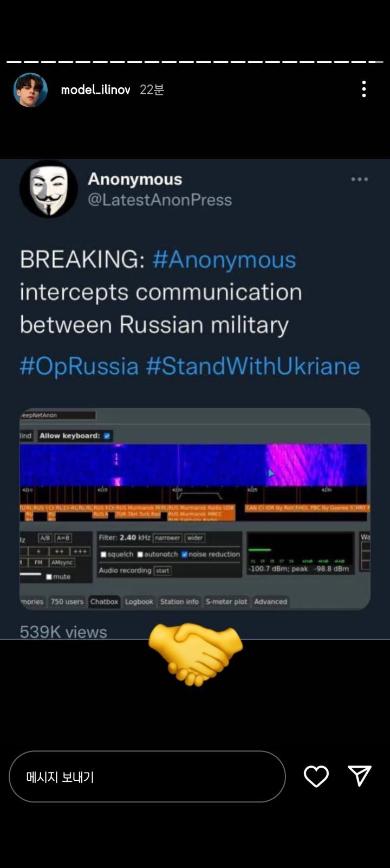390x868 pixels.
Task: Toggle the Allow keyboard checkbox
Action: point(107,436)
